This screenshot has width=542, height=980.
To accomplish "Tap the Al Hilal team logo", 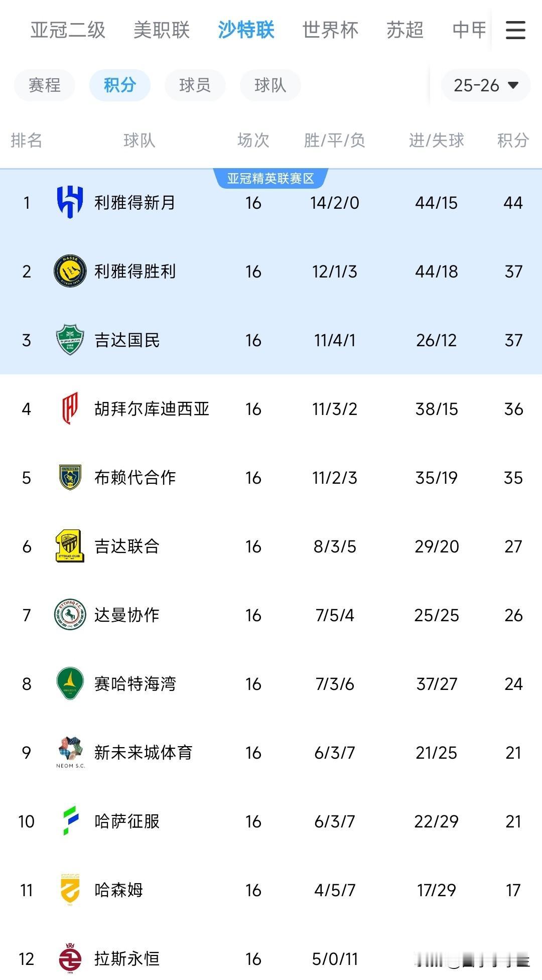I will 70,202.
